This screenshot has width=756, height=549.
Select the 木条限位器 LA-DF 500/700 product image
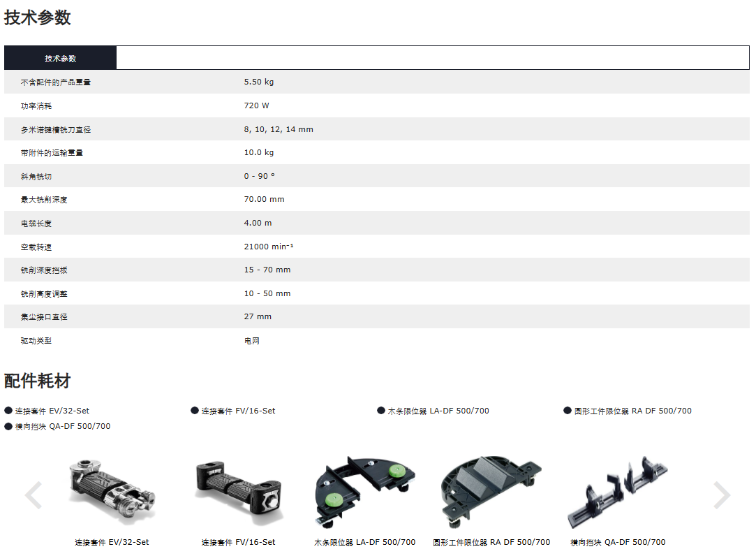[364, 491]
